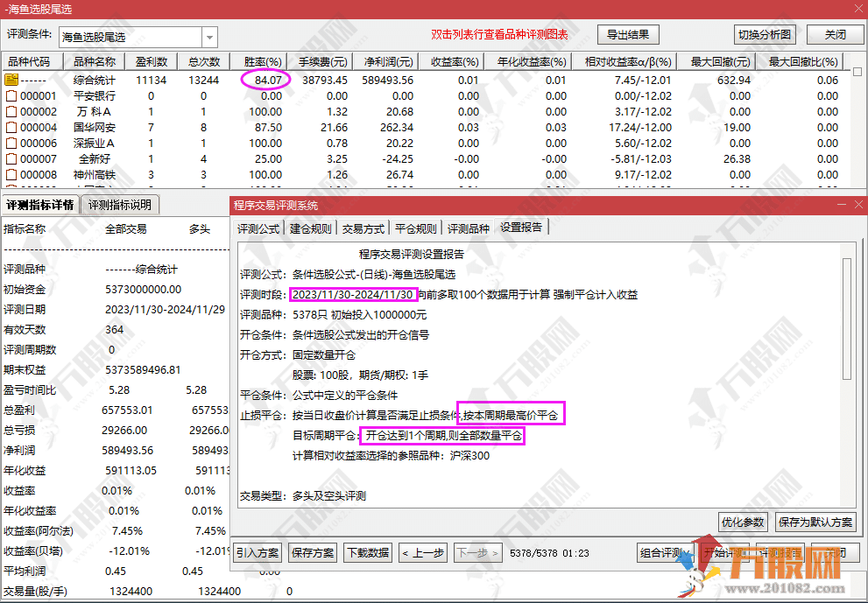
Task: Select the 全新好 row name
Action: [x=95, y=158]
